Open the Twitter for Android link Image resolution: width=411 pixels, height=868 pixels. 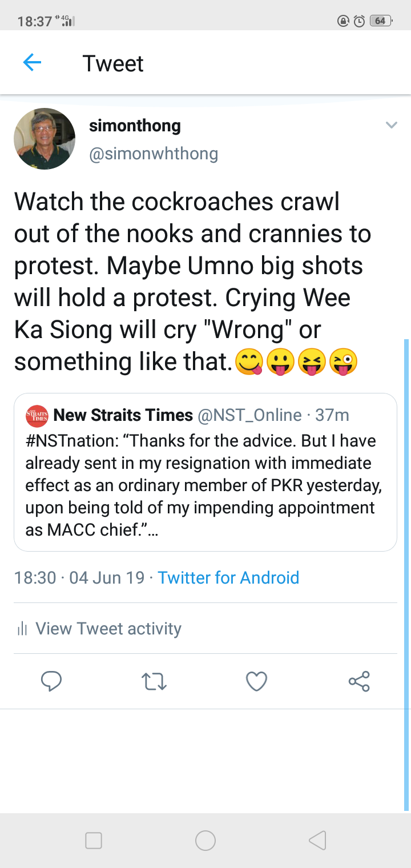point(228,577)
